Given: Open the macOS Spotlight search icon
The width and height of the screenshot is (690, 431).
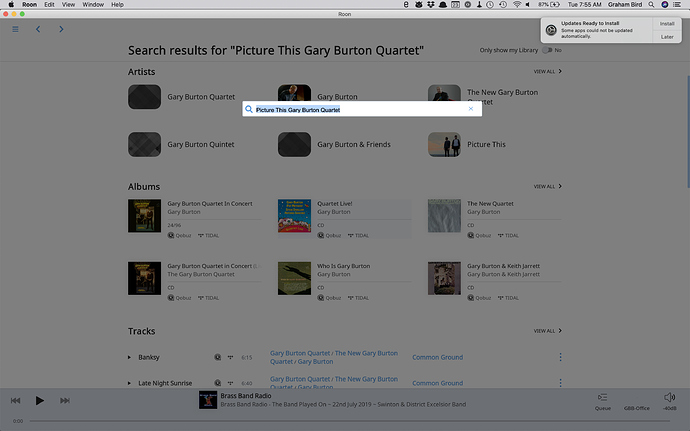Looking at the screenshot, I should [x=651, y=4].
